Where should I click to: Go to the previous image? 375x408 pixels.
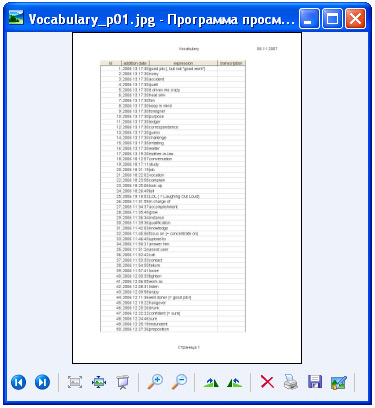click(19, 382)
